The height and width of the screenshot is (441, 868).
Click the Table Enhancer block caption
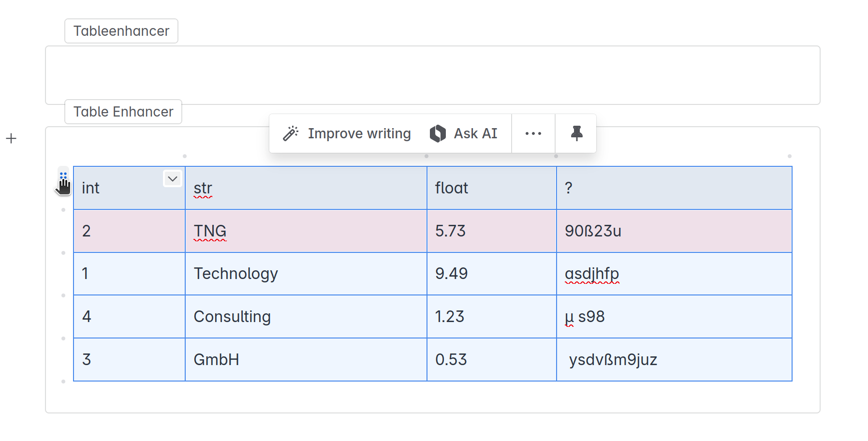pos(123,112)
